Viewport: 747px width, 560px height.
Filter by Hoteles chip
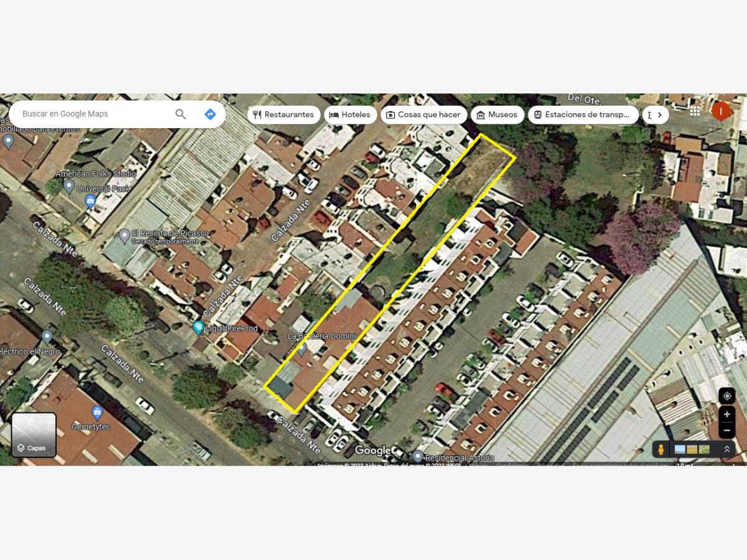click(x=350, y=114)
